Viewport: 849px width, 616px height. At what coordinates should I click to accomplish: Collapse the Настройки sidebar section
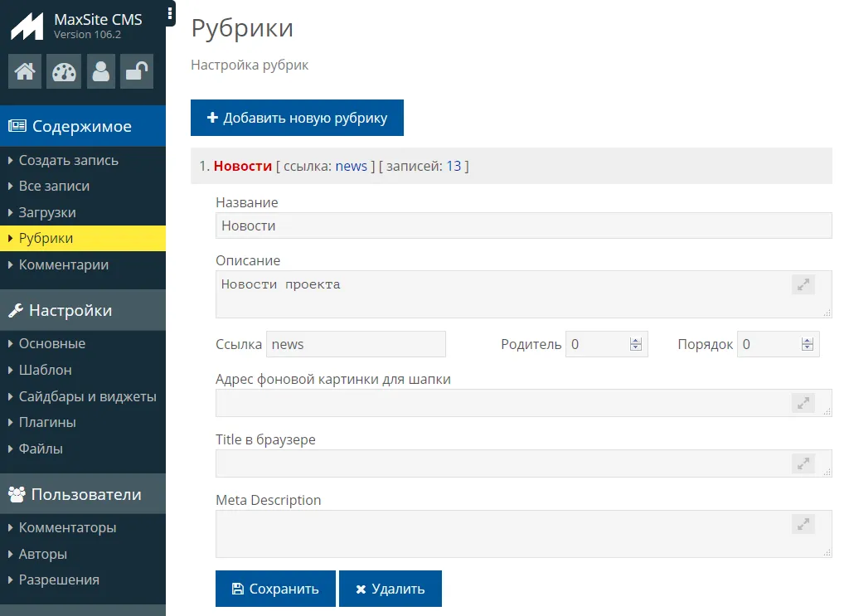82,310
